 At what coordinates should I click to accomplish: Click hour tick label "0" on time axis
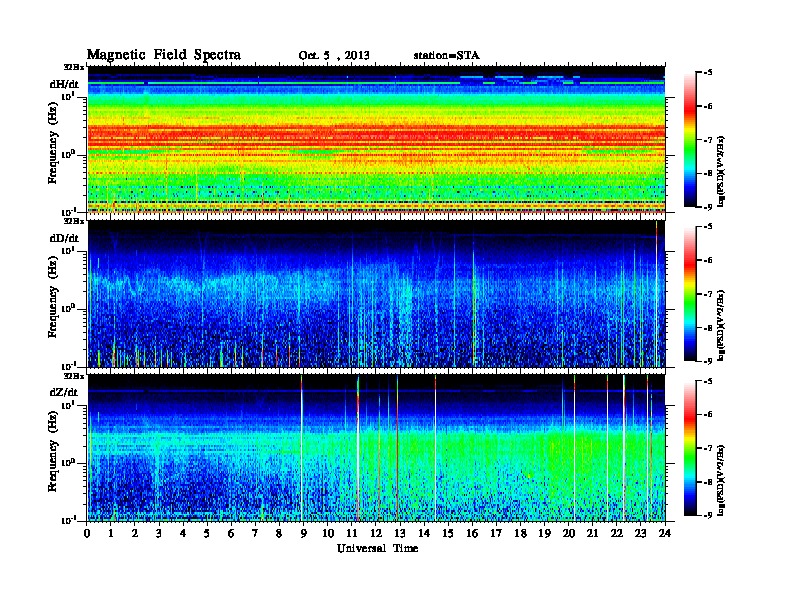point(87,533)
